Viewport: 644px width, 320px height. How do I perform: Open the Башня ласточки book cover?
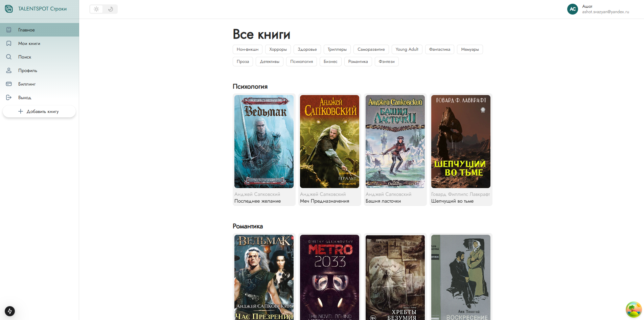point(395,141)
